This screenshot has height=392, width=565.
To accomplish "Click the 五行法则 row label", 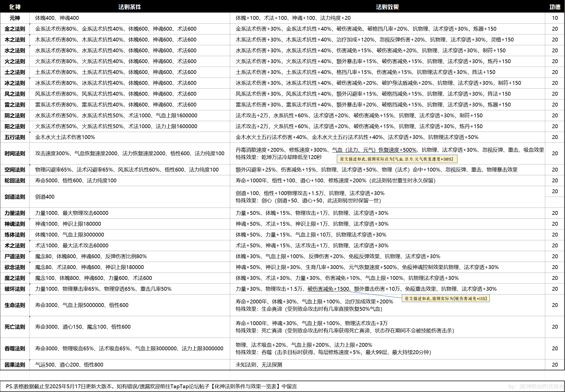I will click(15, 137).
